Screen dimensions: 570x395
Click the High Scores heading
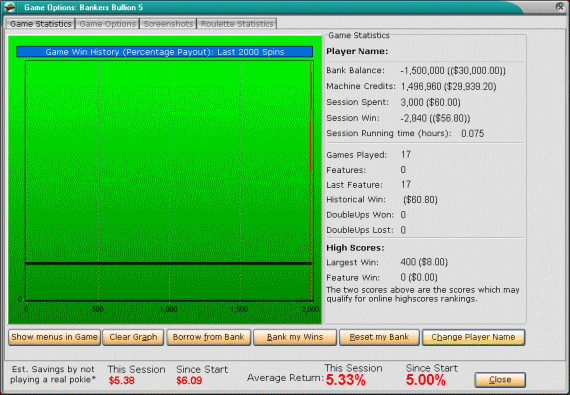point(355,248)
